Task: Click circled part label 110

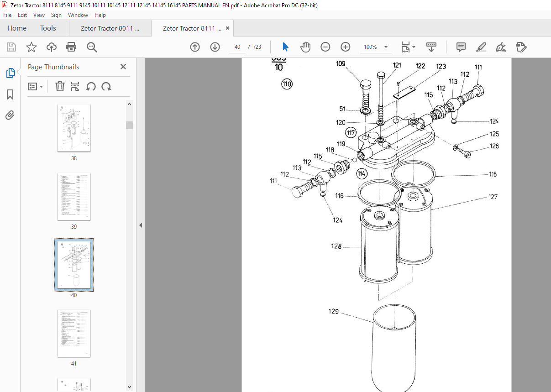Action: pos(287,84)
